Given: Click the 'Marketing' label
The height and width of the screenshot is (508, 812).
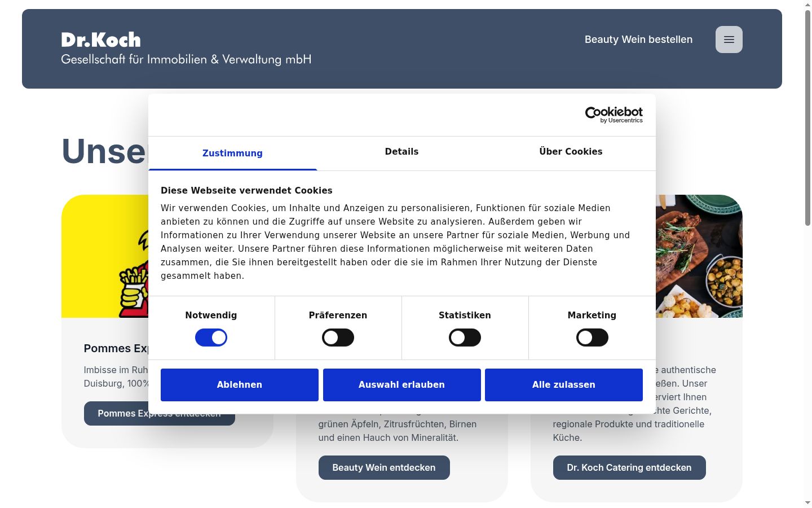Looking at the screenshot, I should coord(592,316).
